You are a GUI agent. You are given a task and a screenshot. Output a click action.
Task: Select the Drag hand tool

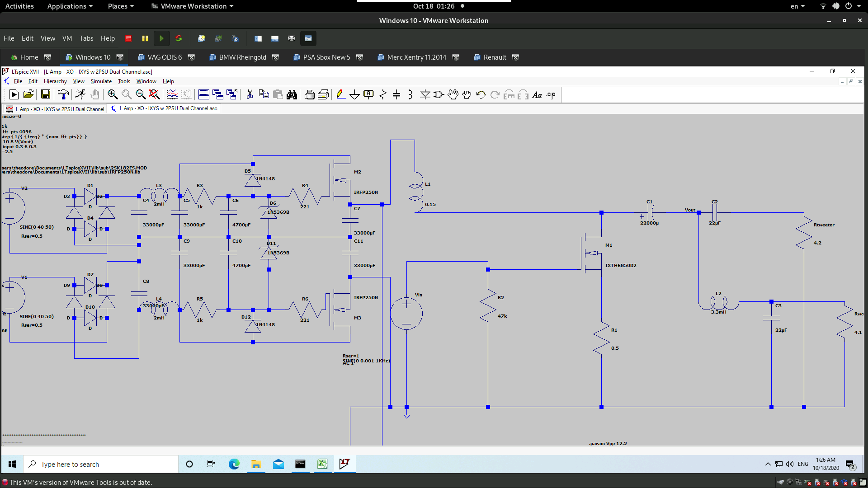click(467, 94)
